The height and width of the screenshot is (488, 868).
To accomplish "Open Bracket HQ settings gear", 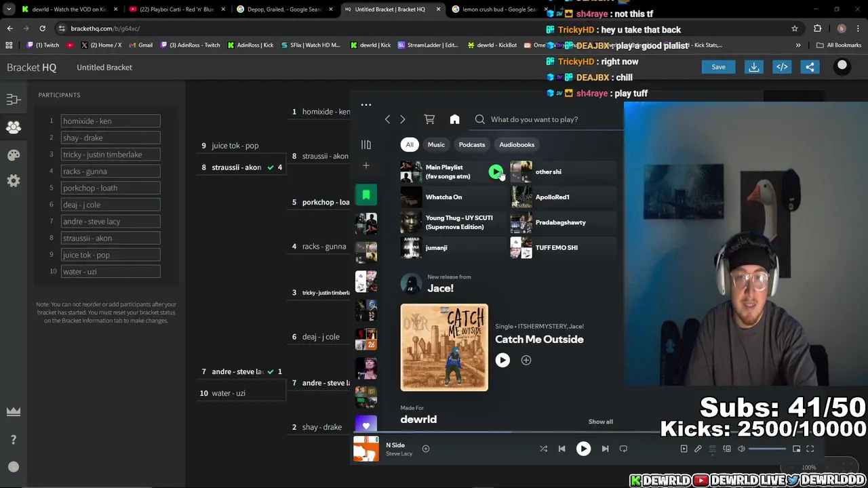I will coord(13,181).
